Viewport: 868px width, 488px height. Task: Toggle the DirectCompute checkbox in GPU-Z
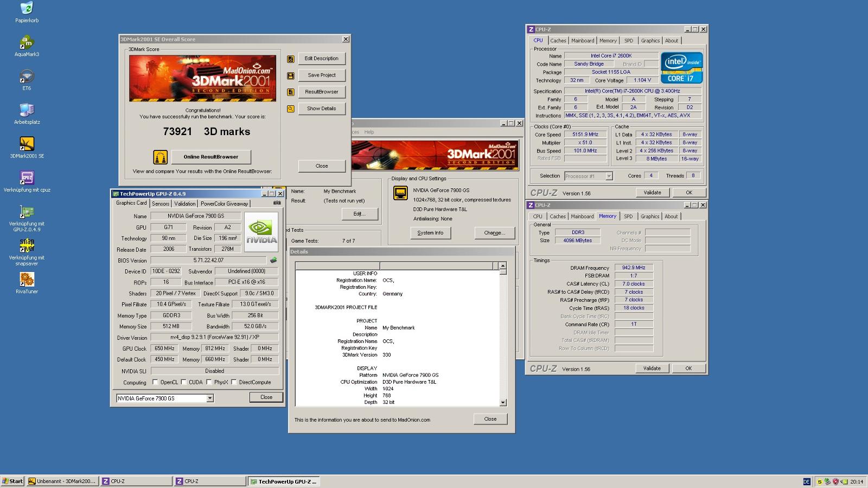pos(234,382)
